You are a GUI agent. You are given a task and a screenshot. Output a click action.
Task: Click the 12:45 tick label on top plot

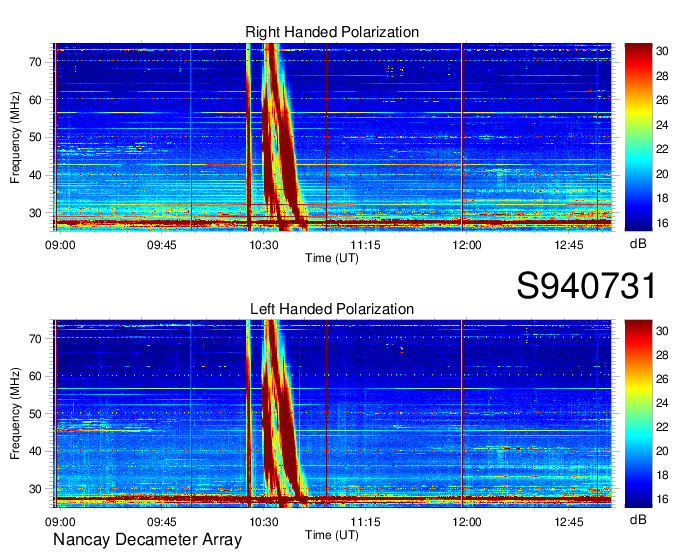(x=569, y=245)
